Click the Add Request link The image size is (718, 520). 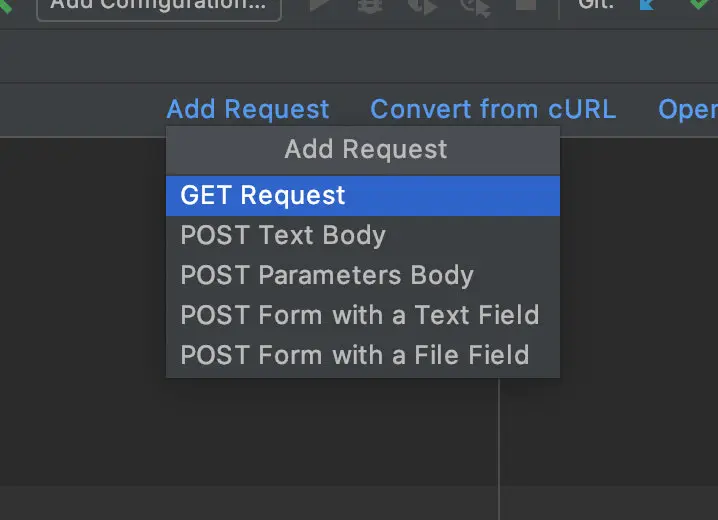pos(248,109)
